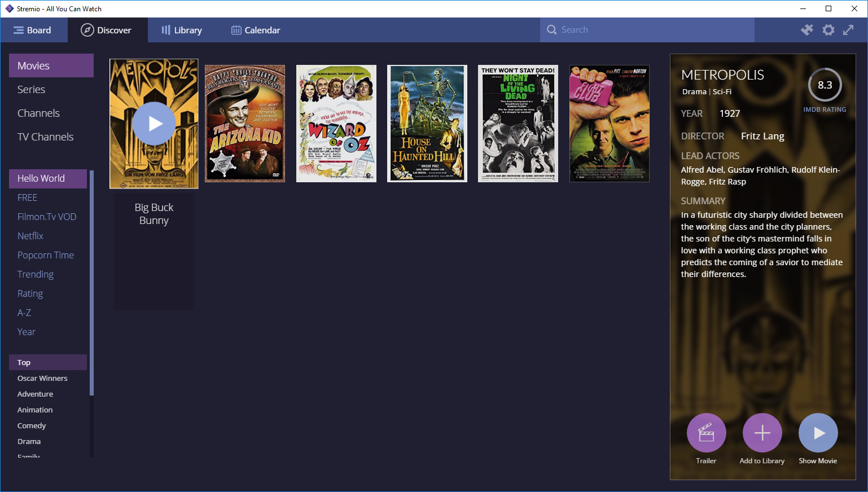
Task: Open settings gear icon
Action: click(x=828, y=30)
